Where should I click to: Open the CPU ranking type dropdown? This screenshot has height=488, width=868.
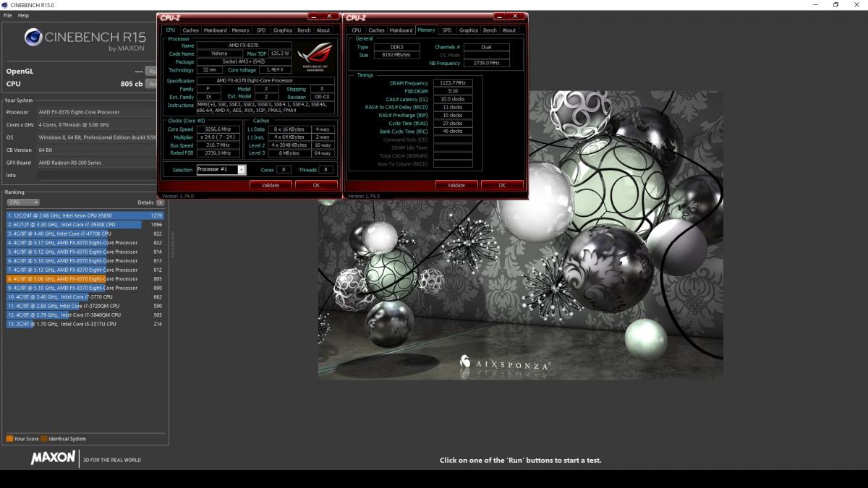[23, 202]
